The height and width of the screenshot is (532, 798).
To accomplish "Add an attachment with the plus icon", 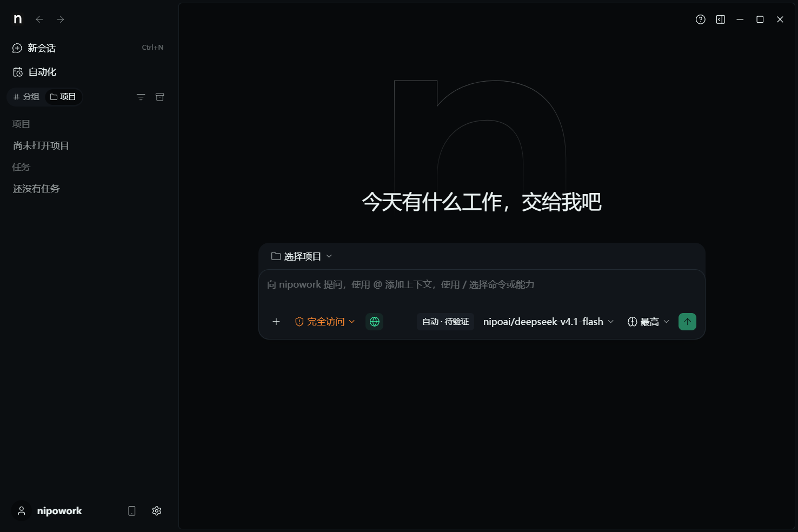I will tap(276, 322).
